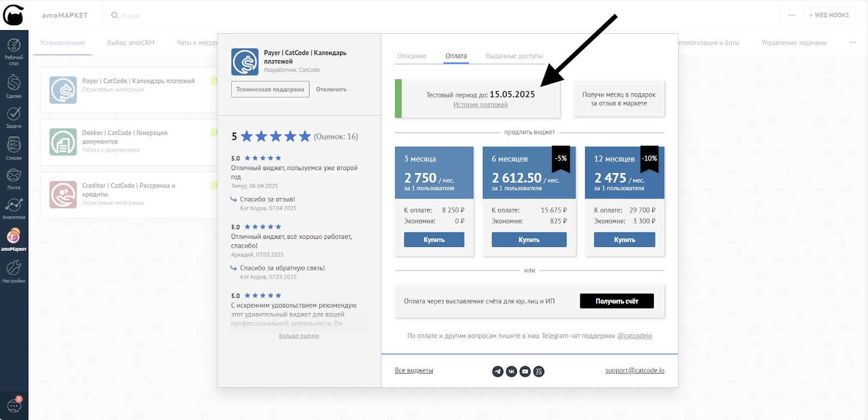The width and height of the screenshot is (868, 420).
Task: Select the Выбор amoCRM category tab
Action: tap(131, 43)
